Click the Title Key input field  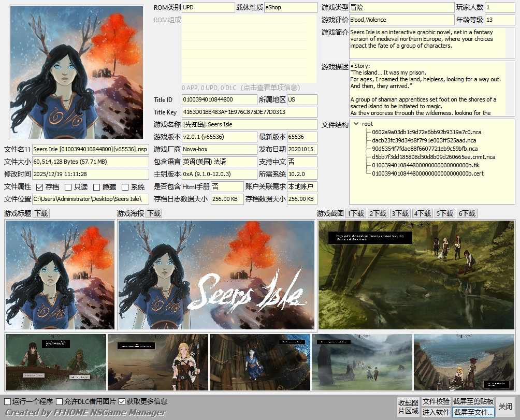pyautogui.click(x=249, y=112)
